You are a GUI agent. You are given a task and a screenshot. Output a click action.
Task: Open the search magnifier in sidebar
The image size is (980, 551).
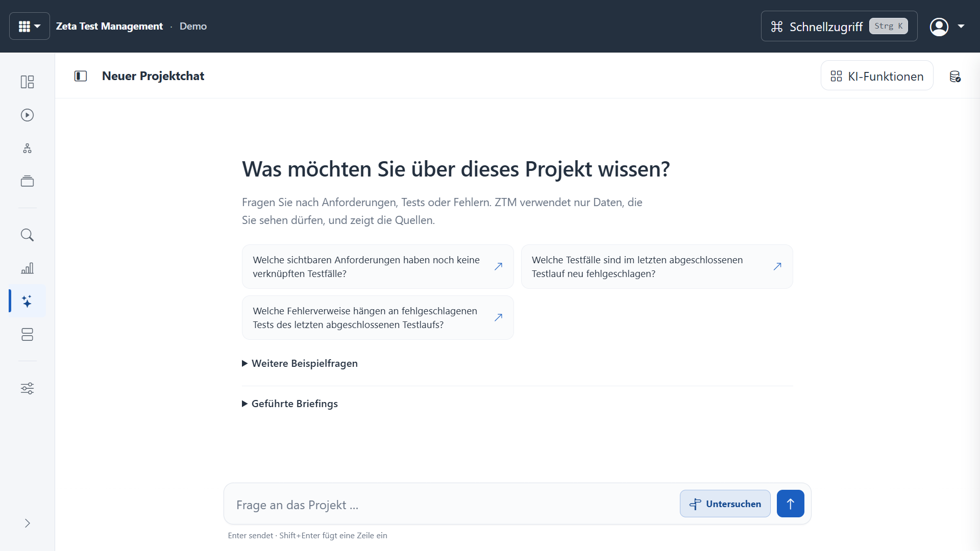tap(28, 235)
